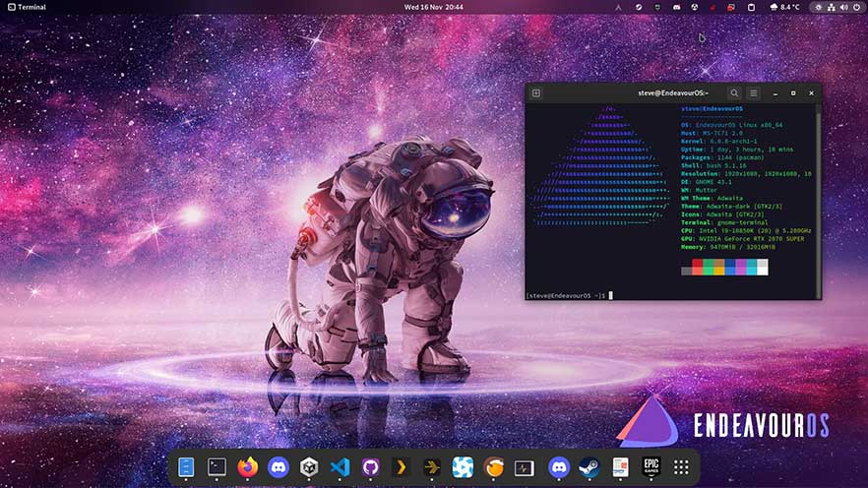Open the terminal hamburger menu
868x488 pixels.
[x=754, y=92]
